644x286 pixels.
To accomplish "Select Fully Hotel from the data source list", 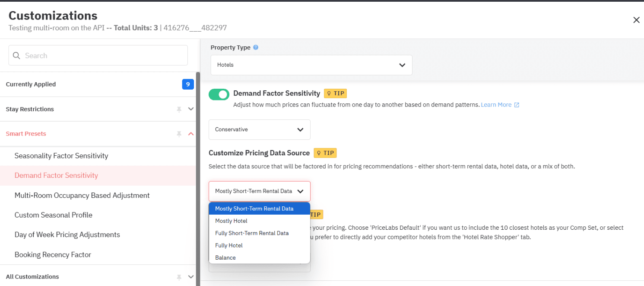I will coord(228,245).
